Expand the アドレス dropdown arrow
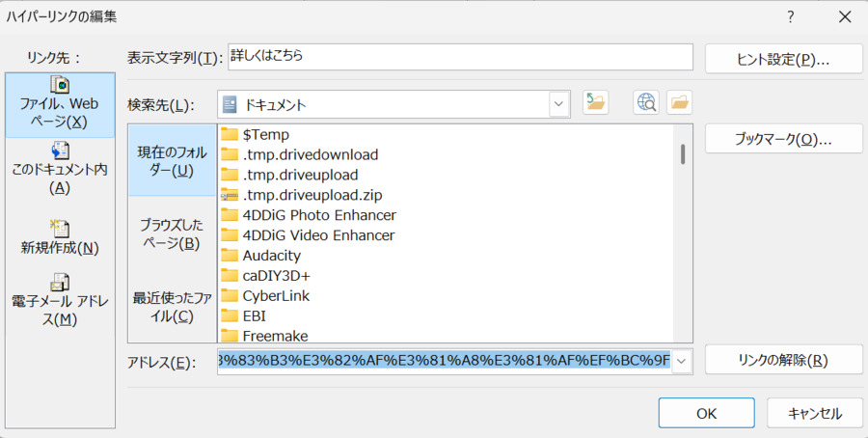 (682, 361)
